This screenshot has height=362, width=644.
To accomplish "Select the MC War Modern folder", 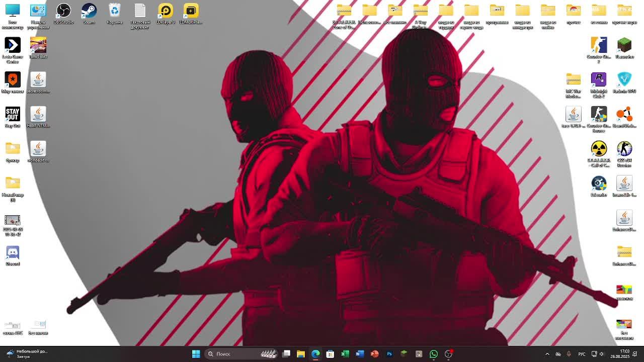I will click(573, 85).
